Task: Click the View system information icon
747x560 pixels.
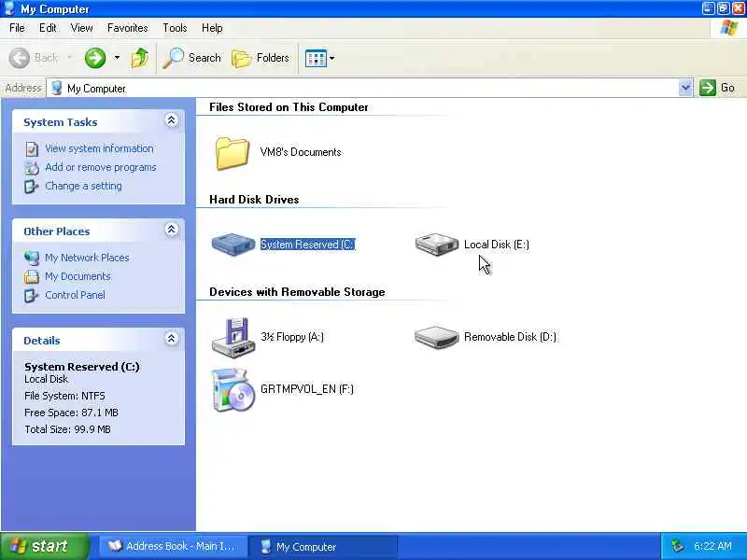Action: coord(32,149)
